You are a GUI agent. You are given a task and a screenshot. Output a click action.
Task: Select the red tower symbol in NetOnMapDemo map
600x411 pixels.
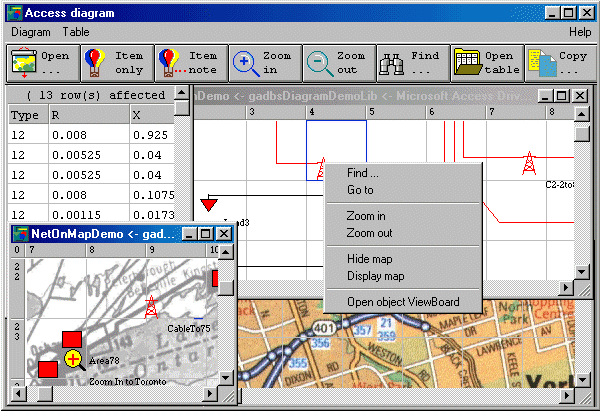tap(151, 307)
